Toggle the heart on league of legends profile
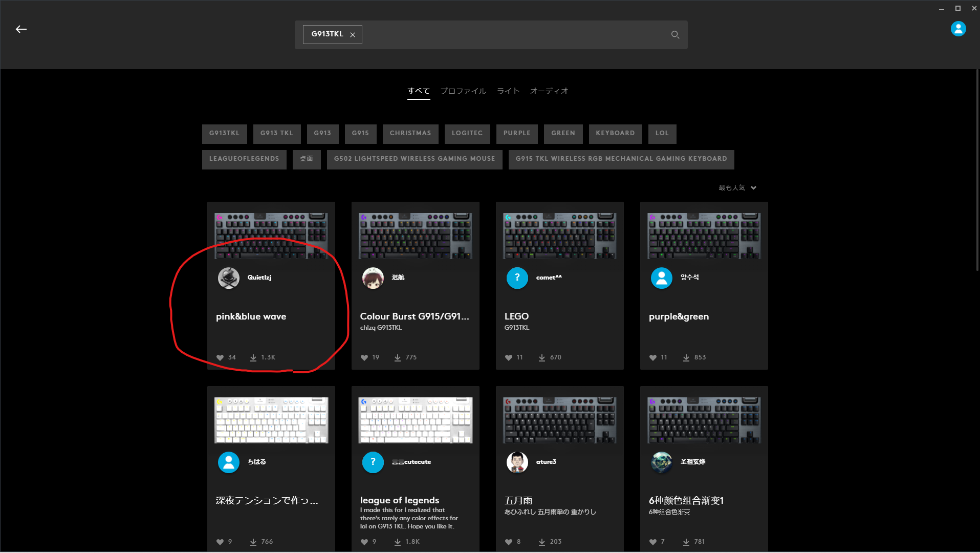Image resolution: width=980 pixels, height=553 pixels. (364, 542)
